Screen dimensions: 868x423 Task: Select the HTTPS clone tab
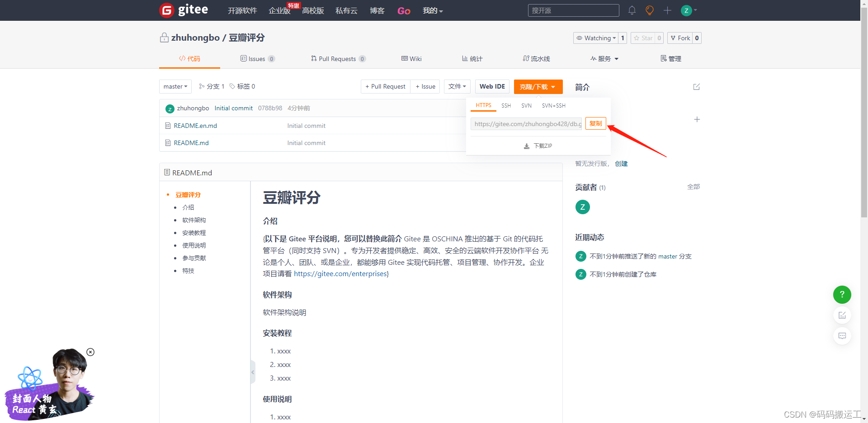(x=483, y=105)
